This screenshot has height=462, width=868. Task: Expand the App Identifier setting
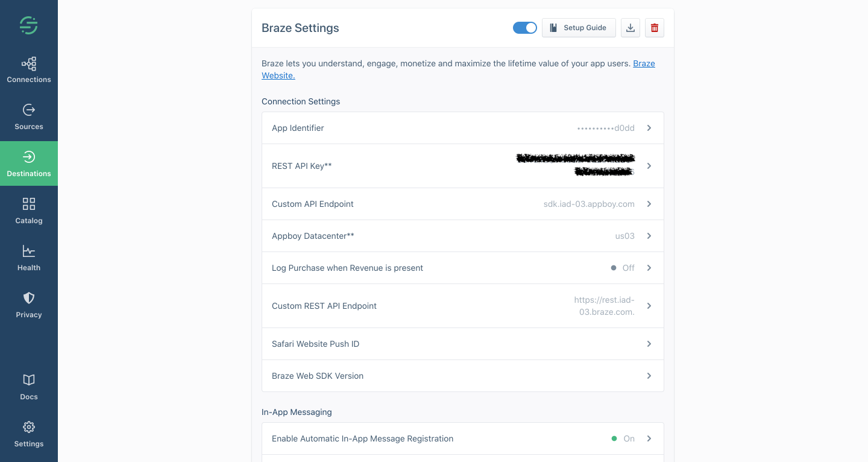click(462, 128)
